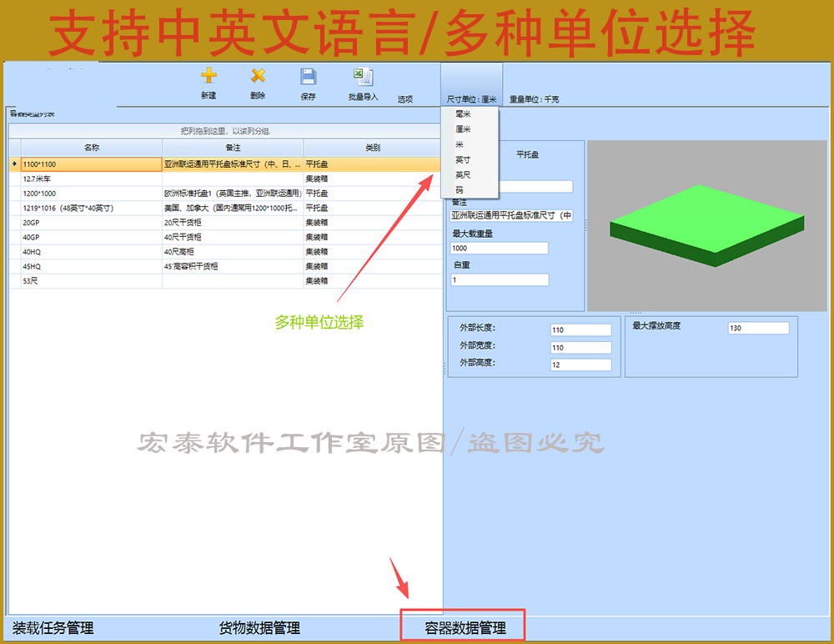Click the 外部高度 field showing 12
This screenshot has width=834, height=644.
pos(580,365)
